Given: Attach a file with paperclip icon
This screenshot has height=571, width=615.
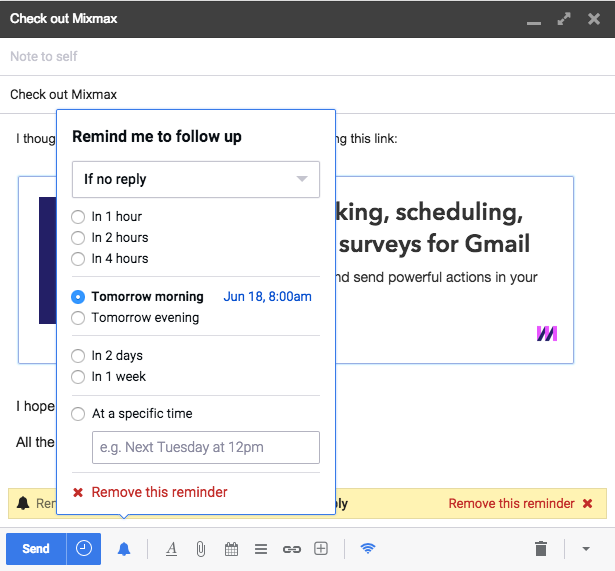Looking at the screenshot, I should click(200, 549).
